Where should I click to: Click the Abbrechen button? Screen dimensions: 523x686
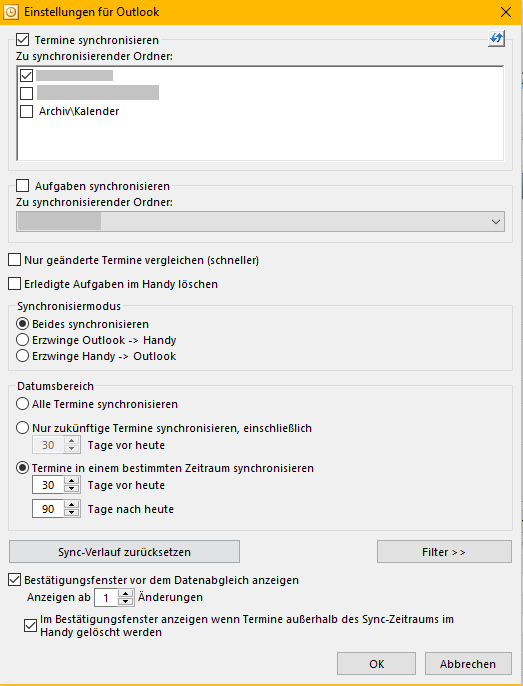(468, 664)
